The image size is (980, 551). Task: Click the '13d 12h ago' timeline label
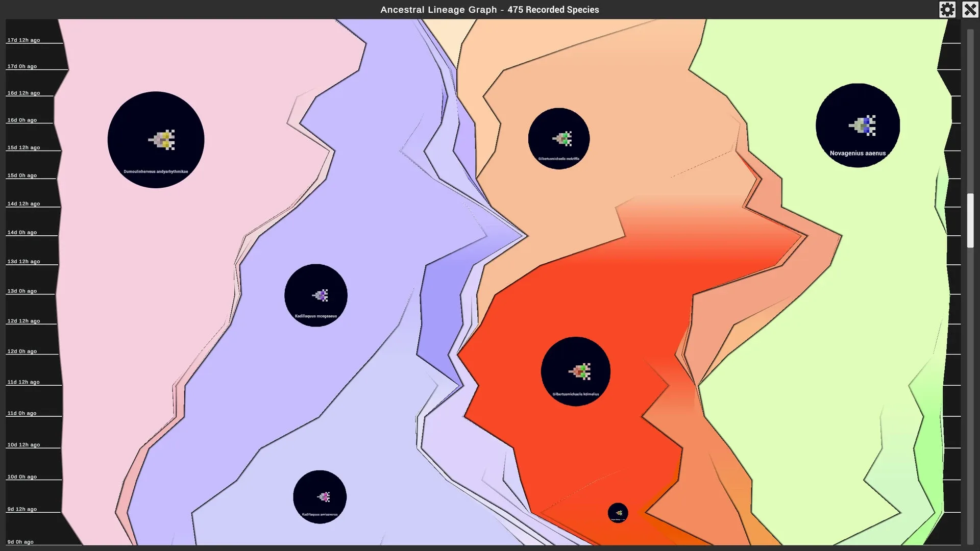coord(23,262)
